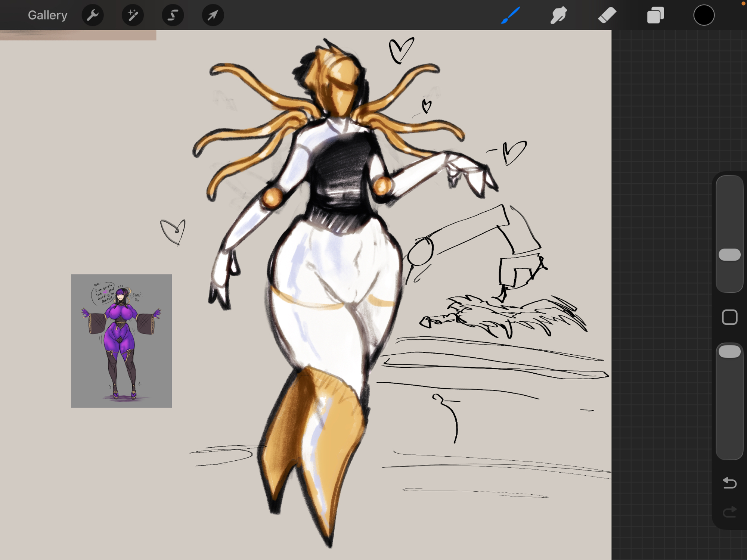
Task: Activate the Transform arrow tool
Action: 213,15
